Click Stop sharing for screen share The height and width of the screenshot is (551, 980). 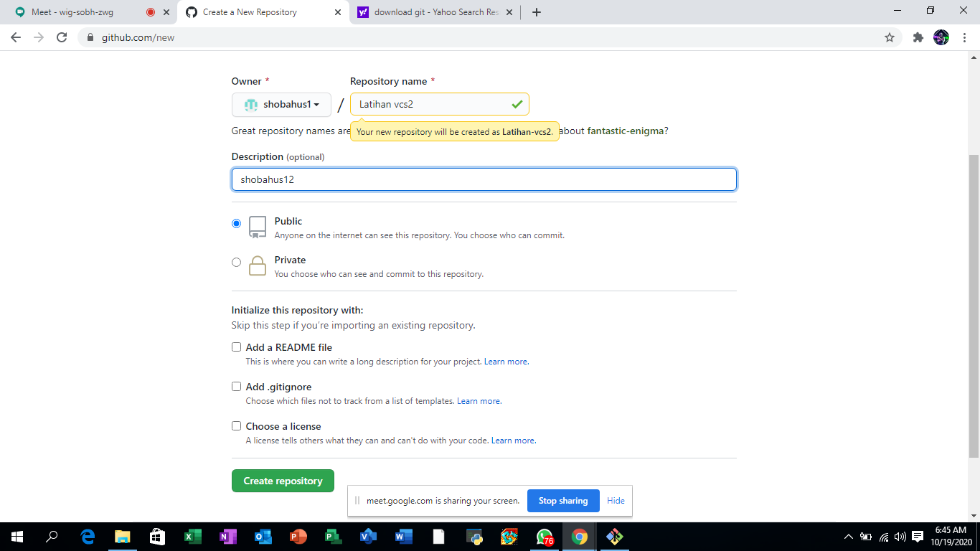coord(563,501)
